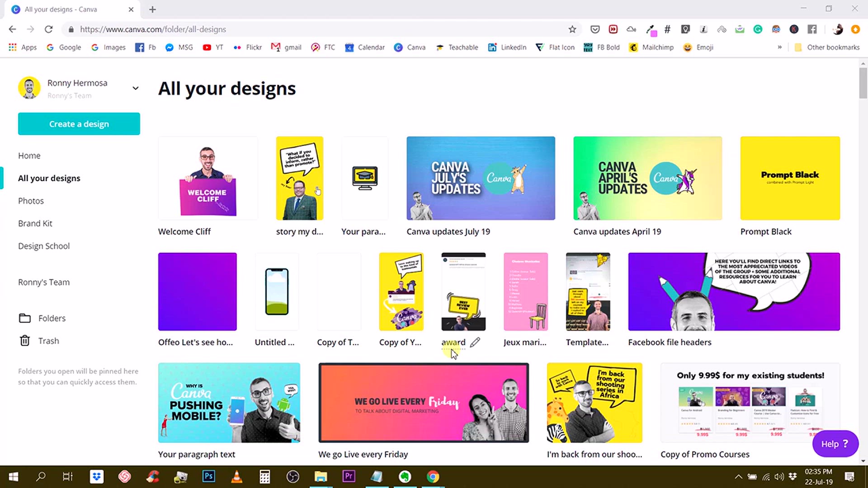Open Premiere Pro from the taskbar

click(x=349, y=476)
